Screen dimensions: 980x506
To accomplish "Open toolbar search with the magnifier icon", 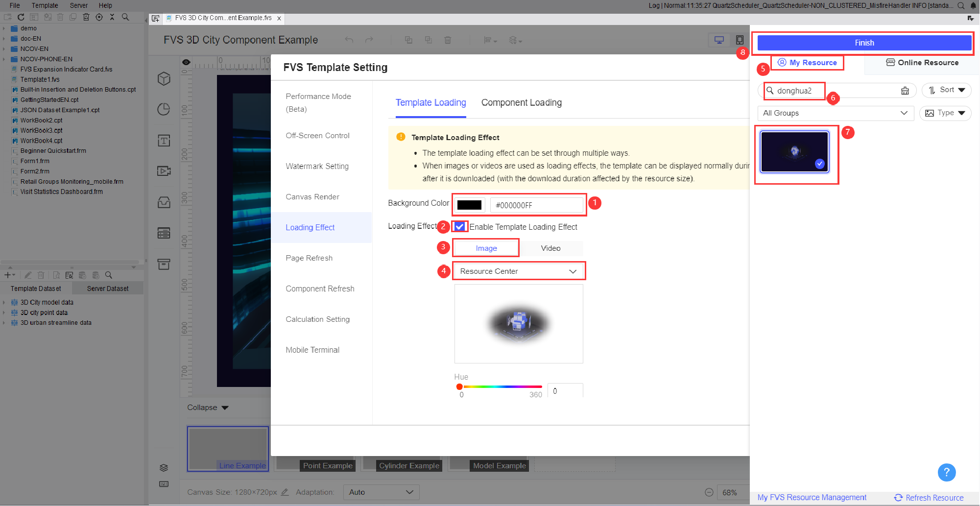I will click(126, 17).
